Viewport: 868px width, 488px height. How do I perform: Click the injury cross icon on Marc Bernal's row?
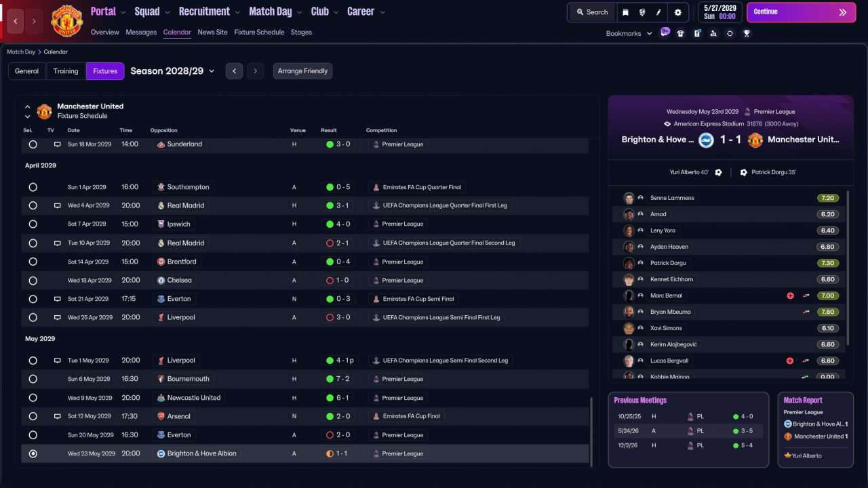click(790, 296)
